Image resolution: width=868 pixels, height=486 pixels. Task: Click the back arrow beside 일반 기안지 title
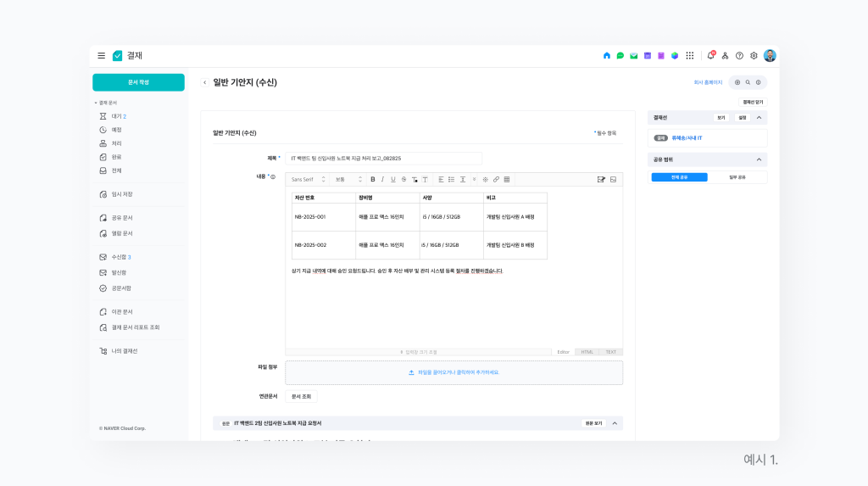204,82
